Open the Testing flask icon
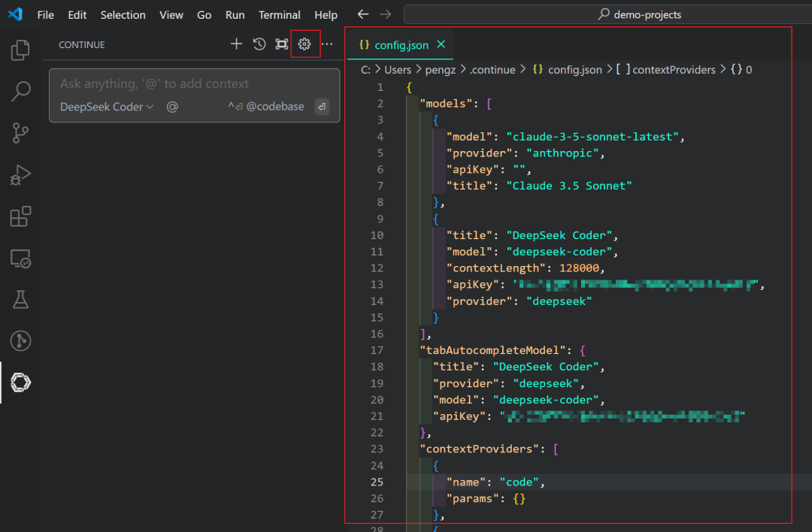The width and height of the screenshot is (812, 532). [x=20, y=300]
